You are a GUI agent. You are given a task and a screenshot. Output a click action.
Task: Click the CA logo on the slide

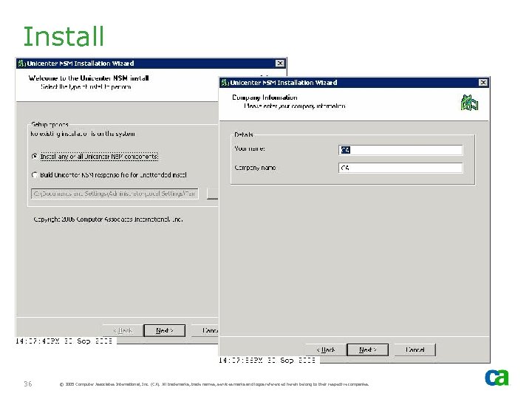[497, 378]
